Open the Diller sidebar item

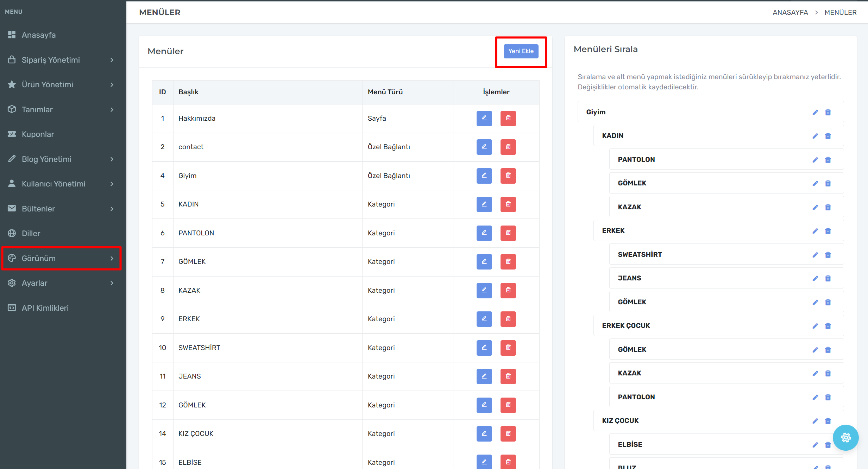tap(31, 233)
